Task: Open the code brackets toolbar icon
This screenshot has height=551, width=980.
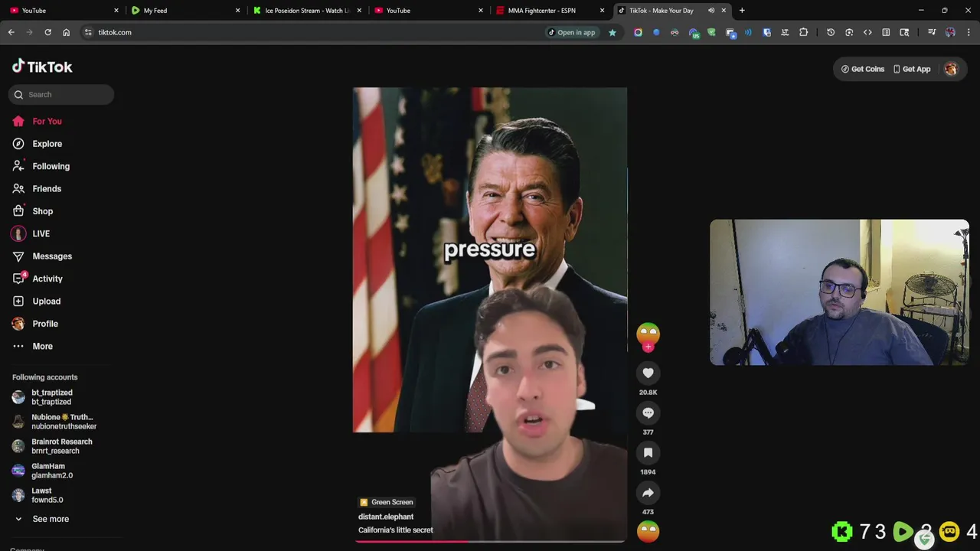Action: [867, 32]
